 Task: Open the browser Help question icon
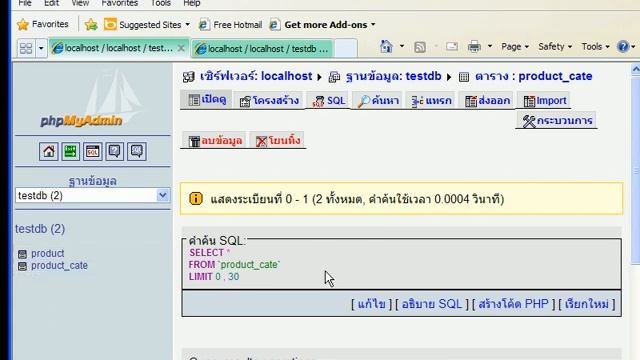623,47
